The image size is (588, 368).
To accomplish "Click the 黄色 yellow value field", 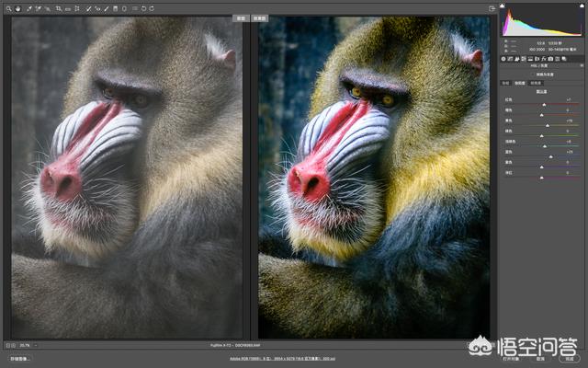I will tap(570, 121).
